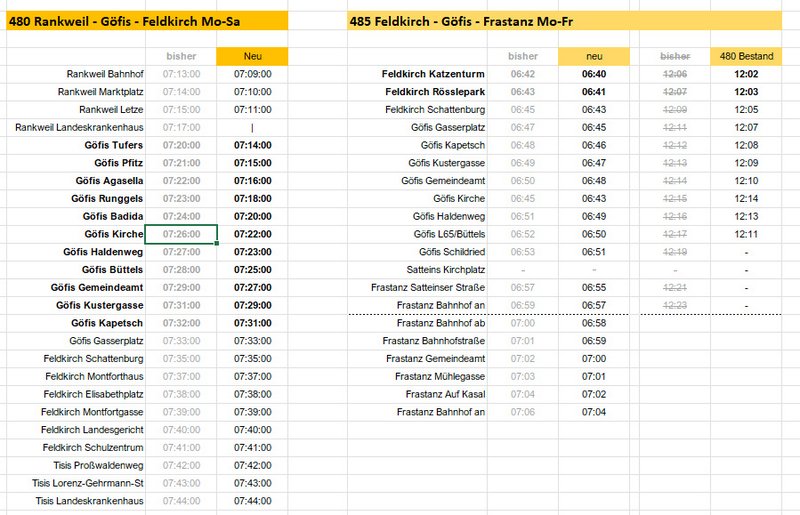Click the '480 Bestand' column header

pos(746,56)
